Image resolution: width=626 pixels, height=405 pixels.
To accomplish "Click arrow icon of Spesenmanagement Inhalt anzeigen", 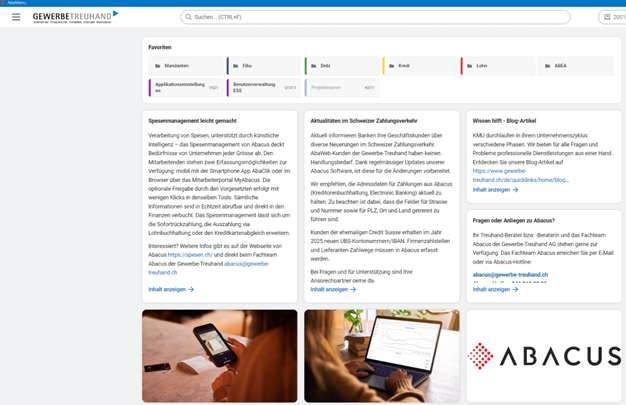I will tap(191, 290).
